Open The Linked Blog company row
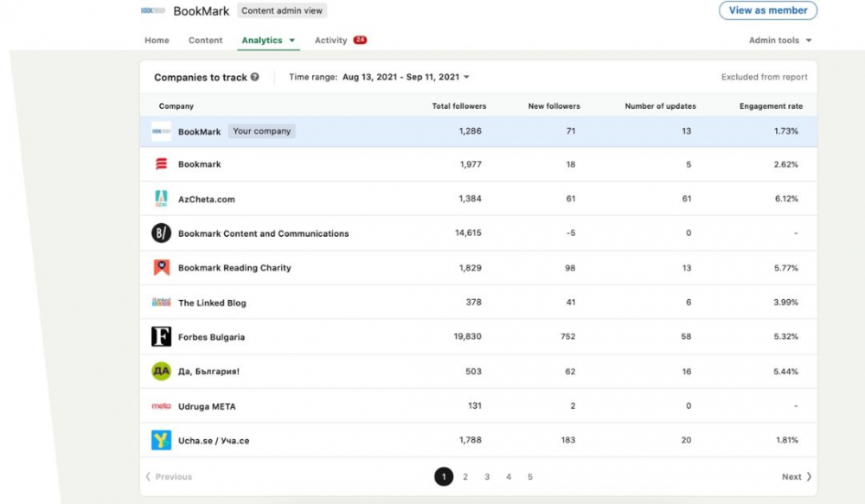This screenshot has width=865, height=504. (x=478, y=303)
